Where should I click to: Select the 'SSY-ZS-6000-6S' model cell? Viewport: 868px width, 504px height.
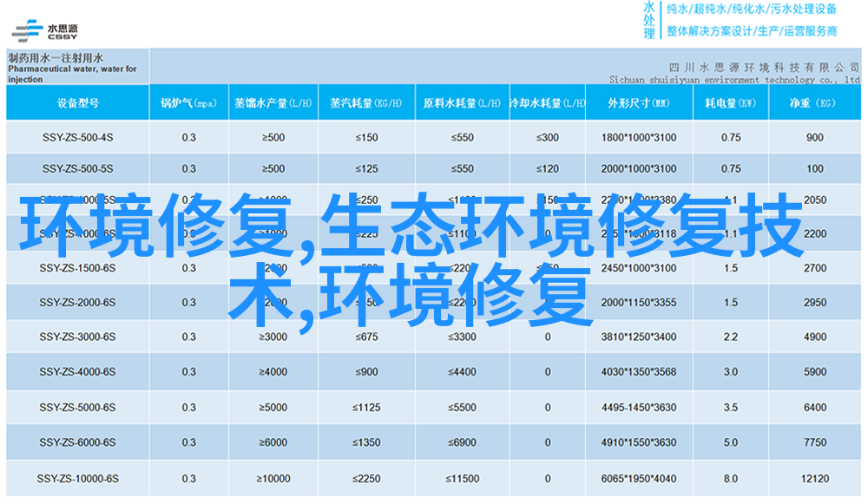point(77,442)
